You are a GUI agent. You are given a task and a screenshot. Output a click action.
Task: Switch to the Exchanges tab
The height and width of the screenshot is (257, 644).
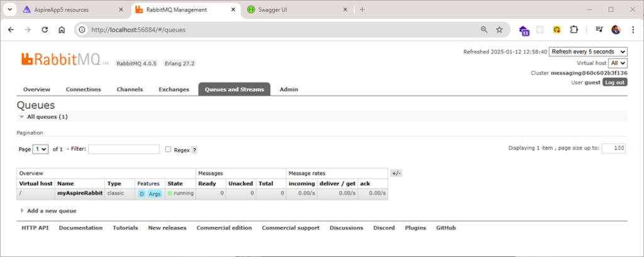174,89
